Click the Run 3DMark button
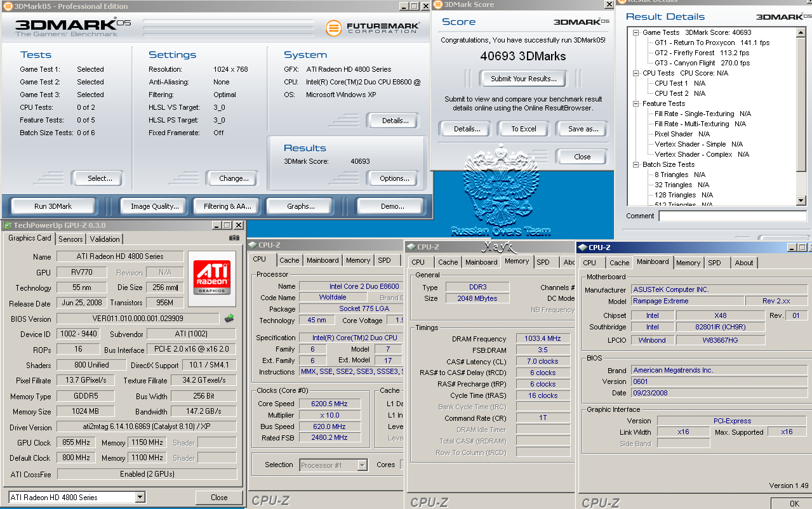 pyautogui.click(x=53, y=206)
